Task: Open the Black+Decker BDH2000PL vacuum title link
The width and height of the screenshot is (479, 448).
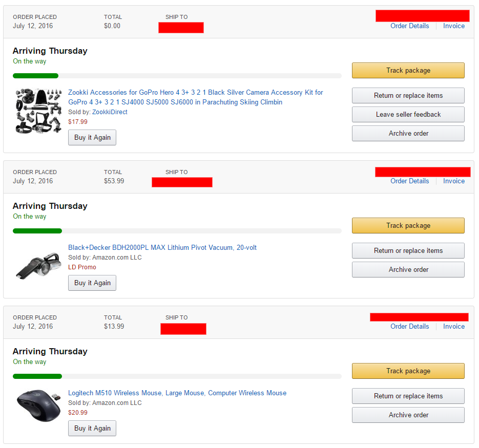Action: click(x=162, y=248)
